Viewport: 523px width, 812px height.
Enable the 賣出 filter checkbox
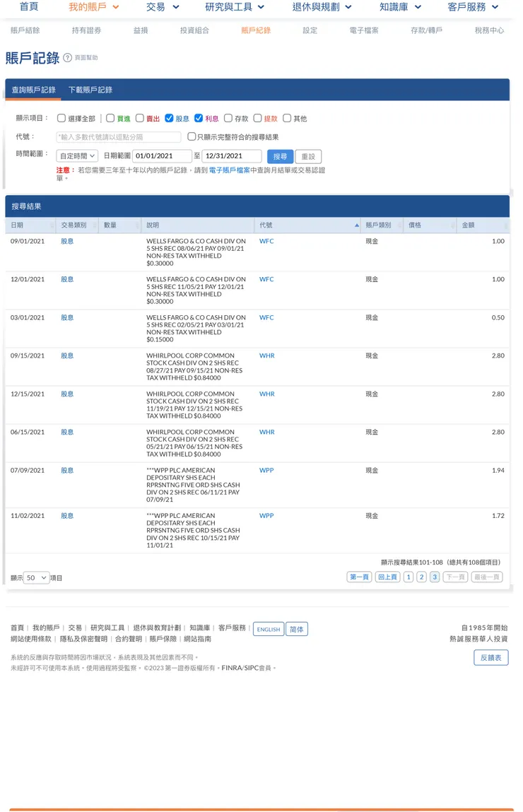(139, 118)
